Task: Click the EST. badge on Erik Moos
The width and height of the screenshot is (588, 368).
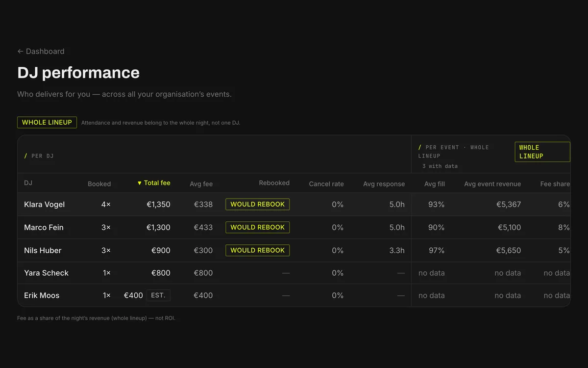Action: pos(158,295)
